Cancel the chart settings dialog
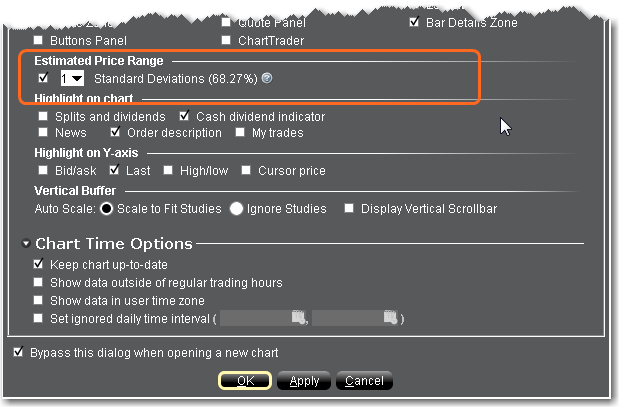This screenshot has width=619, height=407. pos(364,381)
